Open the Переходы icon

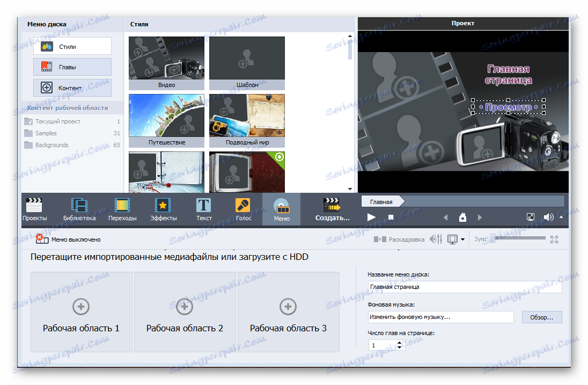coord(122,205)
